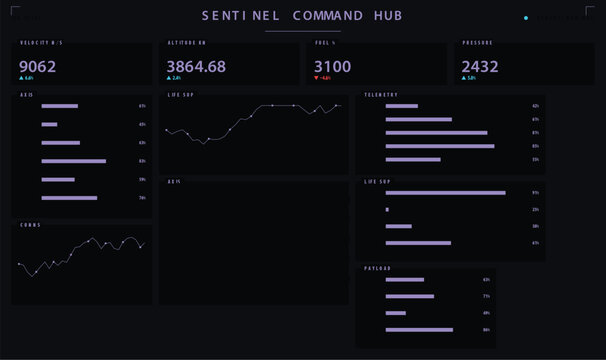Click the ALTITUDE KM card label
Viewport: 606px width, 360px height.
click(x=187, y=43)
